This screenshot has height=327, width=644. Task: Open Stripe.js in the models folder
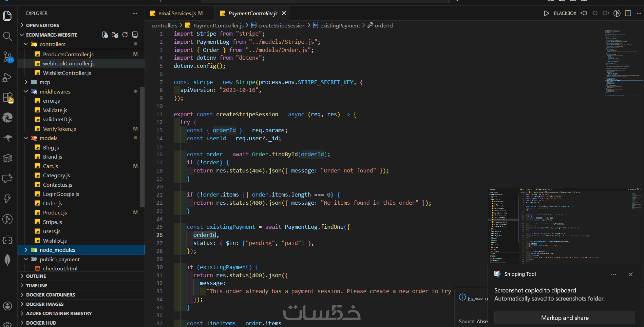pos(81,222)
